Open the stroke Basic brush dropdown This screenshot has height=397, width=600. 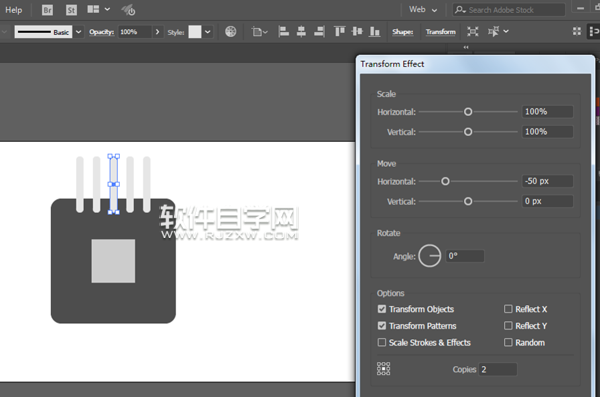pos(78,32)
